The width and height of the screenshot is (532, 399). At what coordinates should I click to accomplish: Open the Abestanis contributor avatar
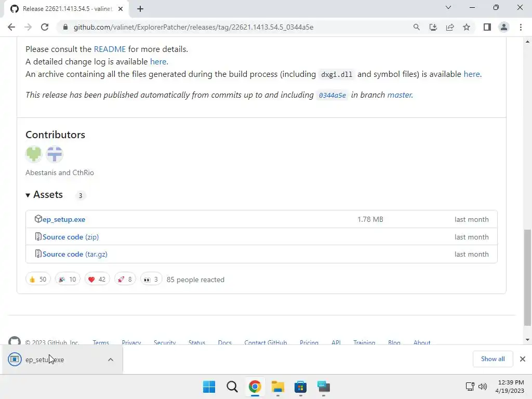click(34, 154)
